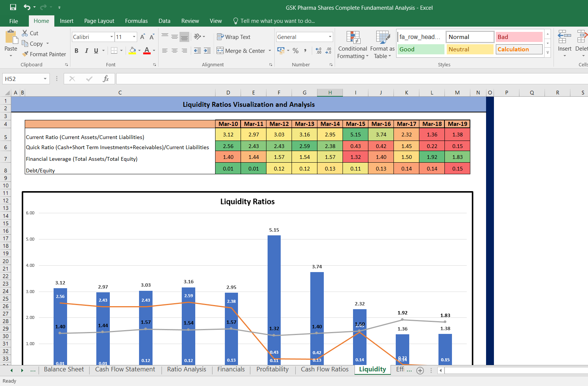The height and width of the screenshot is (386, 588).
Task: Click the Orientation text-angle icon
Action: [x=197, y=36]
